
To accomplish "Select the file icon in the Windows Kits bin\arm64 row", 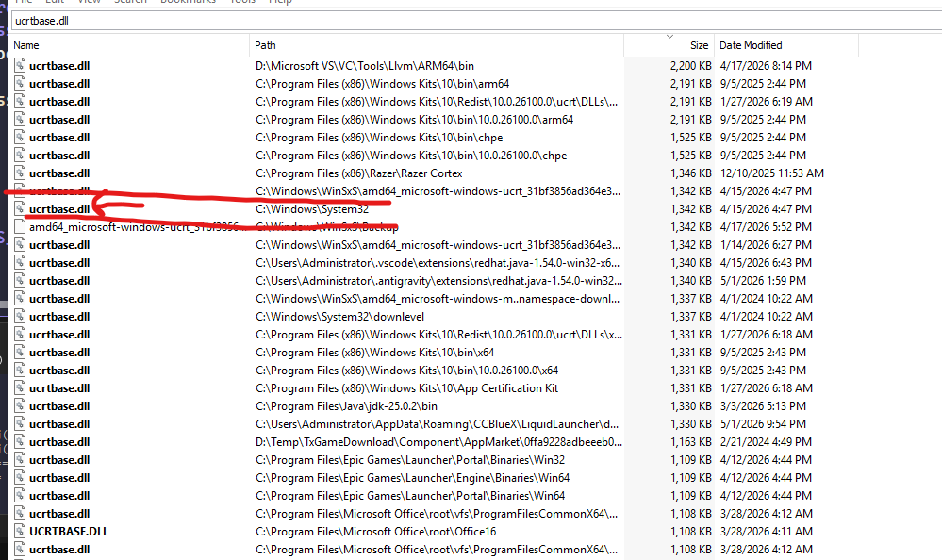I will point(20,84).
